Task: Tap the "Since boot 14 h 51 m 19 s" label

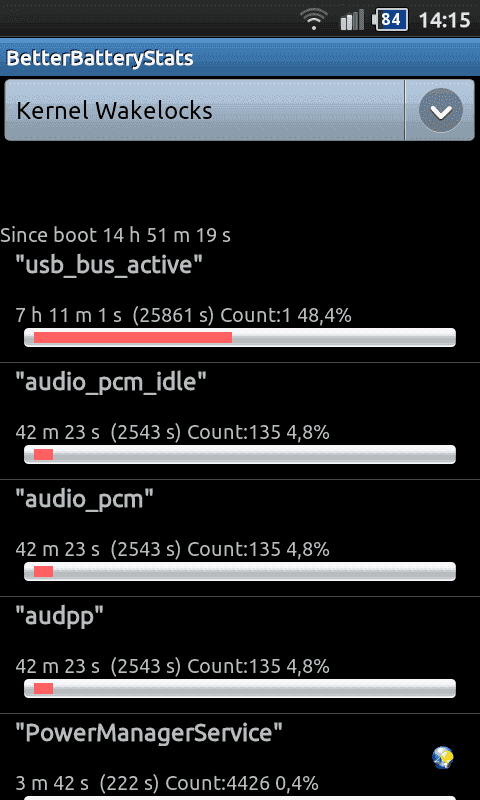Action: [115, 235]
